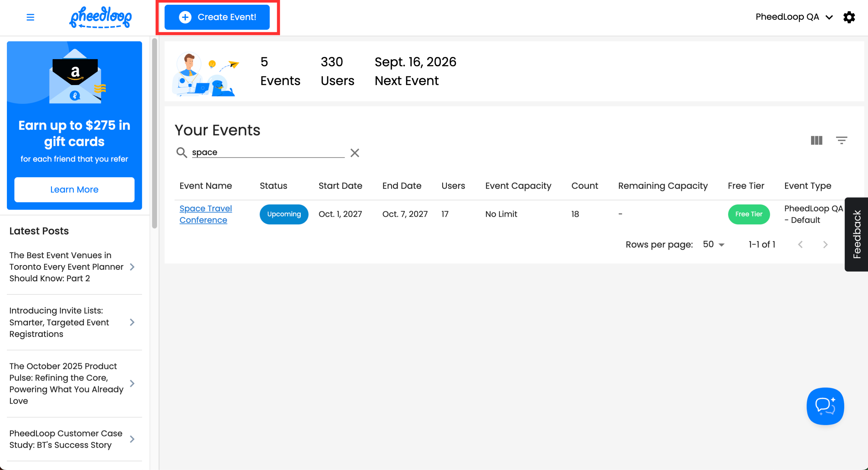Open the rows per page dropdown
This screenshot has width=868, height=470.
click(713, 244)
